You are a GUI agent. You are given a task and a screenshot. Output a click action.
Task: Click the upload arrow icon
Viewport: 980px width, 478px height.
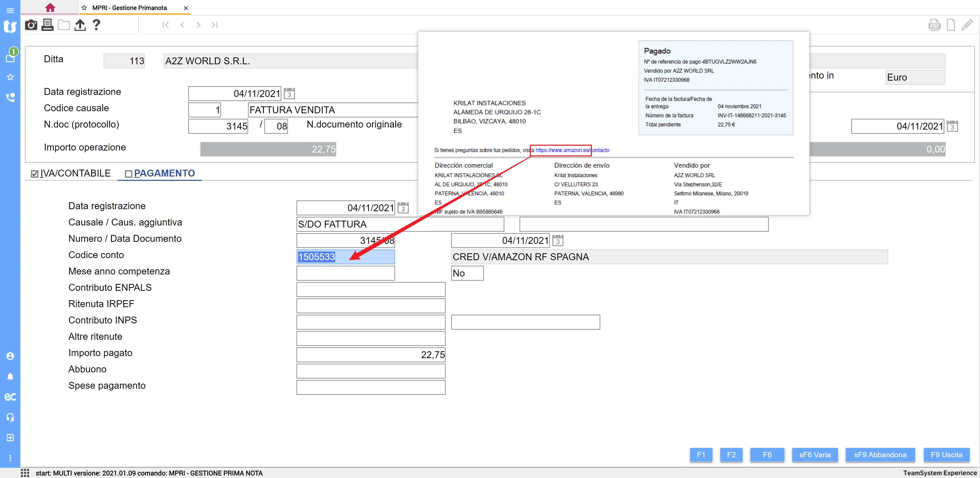(x=80, y=25)
